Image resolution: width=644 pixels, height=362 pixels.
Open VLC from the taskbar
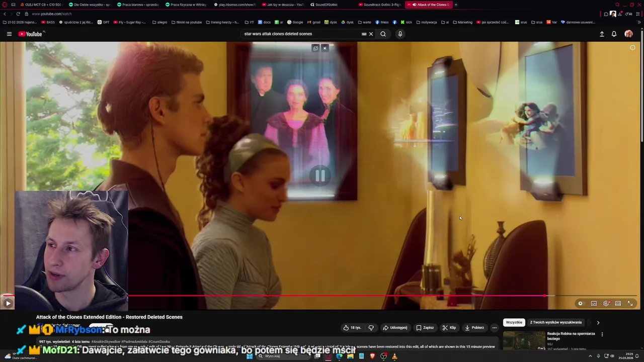click(x=394, y=356)
